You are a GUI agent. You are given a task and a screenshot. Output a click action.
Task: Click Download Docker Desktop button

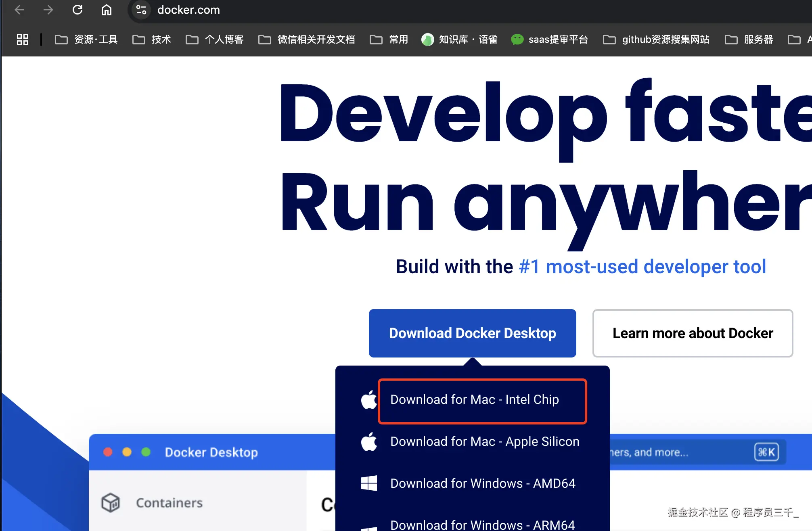pos(472,333)
